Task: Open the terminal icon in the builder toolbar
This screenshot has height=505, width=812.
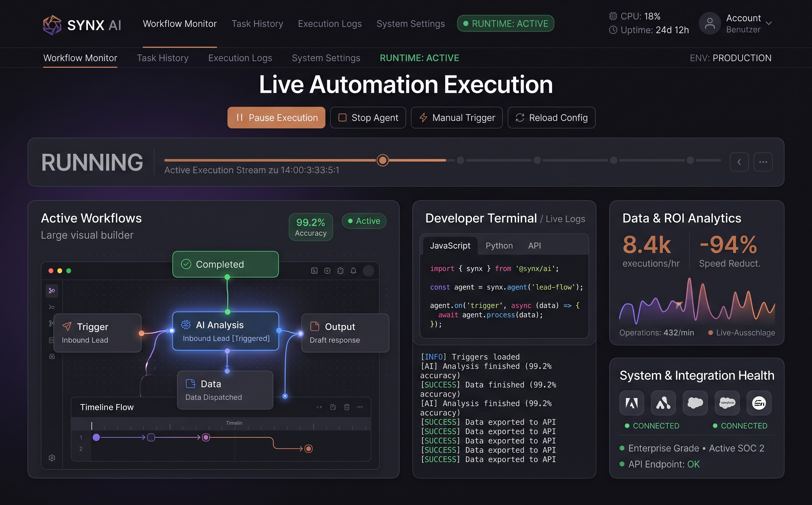Action: 314,270
